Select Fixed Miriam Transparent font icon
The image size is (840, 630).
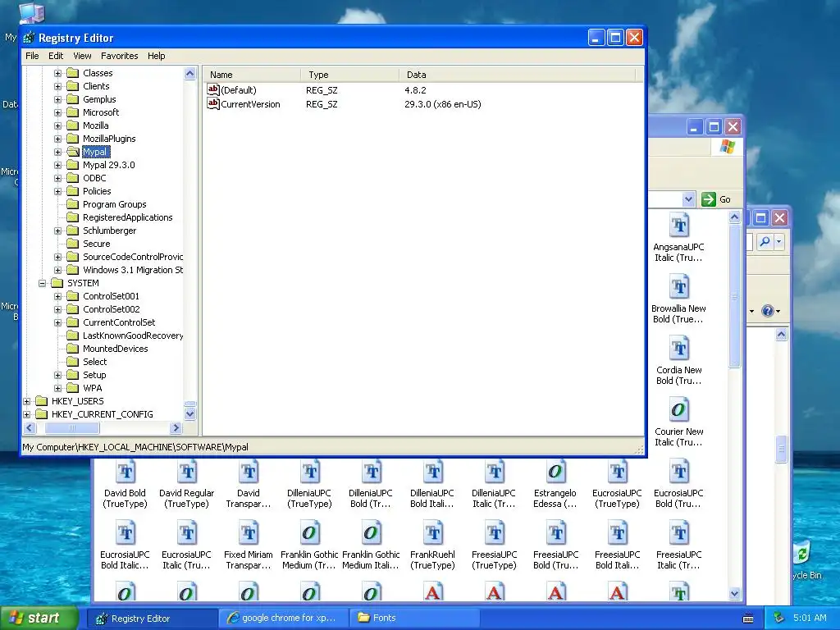tap(248, 533)
